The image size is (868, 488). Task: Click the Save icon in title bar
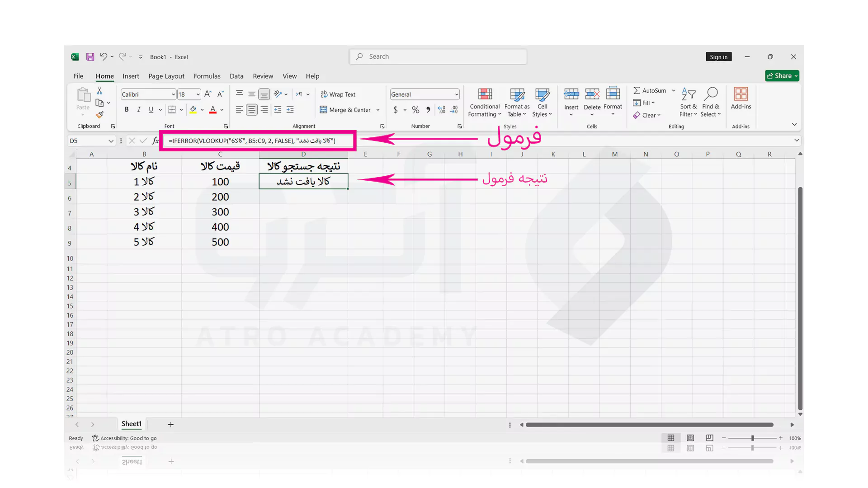coord(90,57)
